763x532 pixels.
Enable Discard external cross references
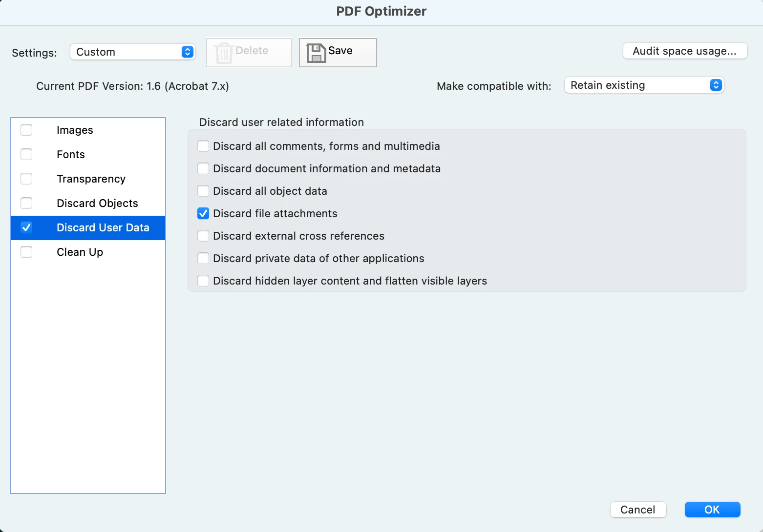point(203,236)
